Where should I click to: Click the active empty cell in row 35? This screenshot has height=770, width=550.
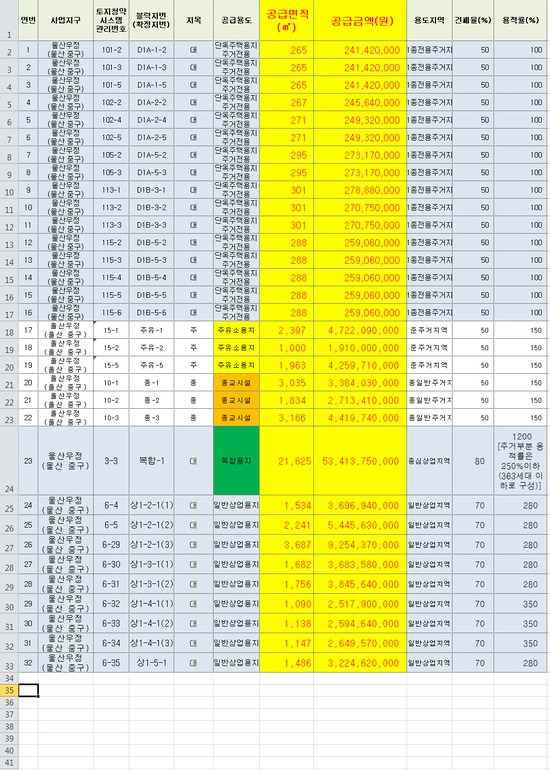[x=28, y=690]
